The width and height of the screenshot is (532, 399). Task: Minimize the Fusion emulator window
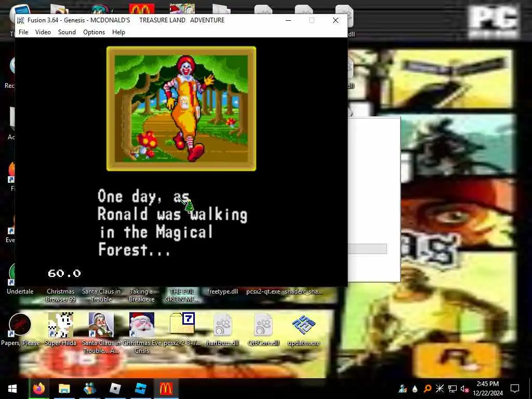pos(288,20)
